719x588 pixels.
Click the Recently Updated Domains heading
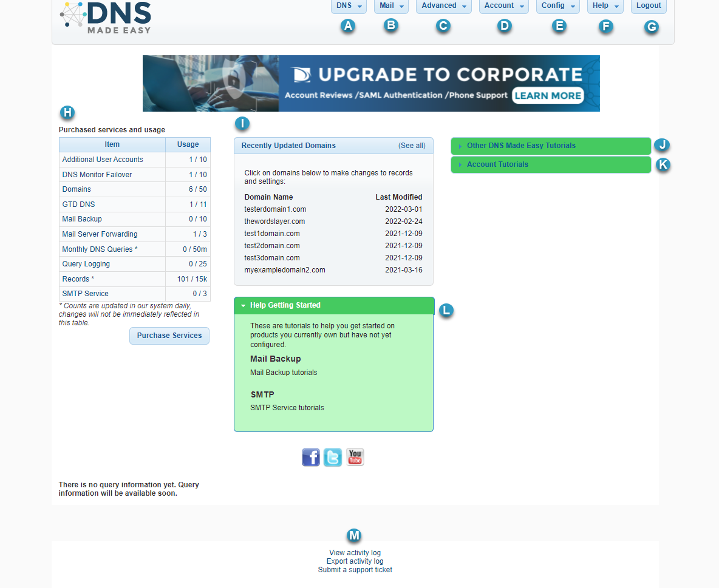coord(288,146)
